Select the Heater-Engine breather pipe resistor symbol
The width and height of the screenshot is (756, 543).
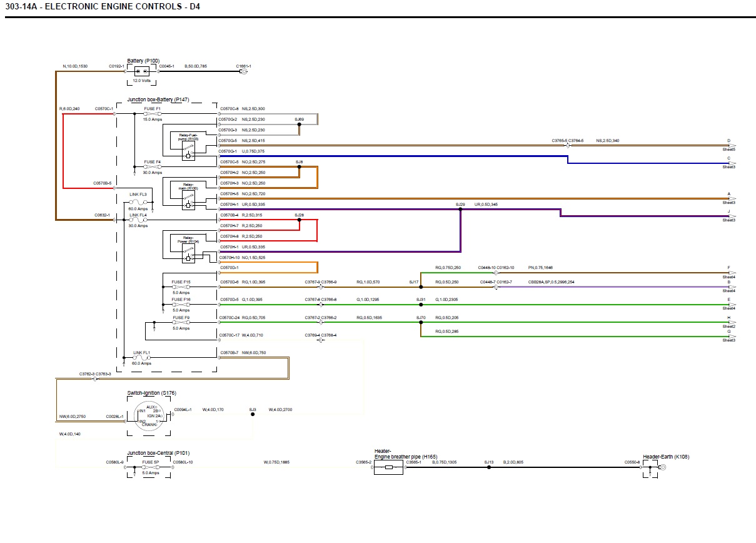coord(388,467)
